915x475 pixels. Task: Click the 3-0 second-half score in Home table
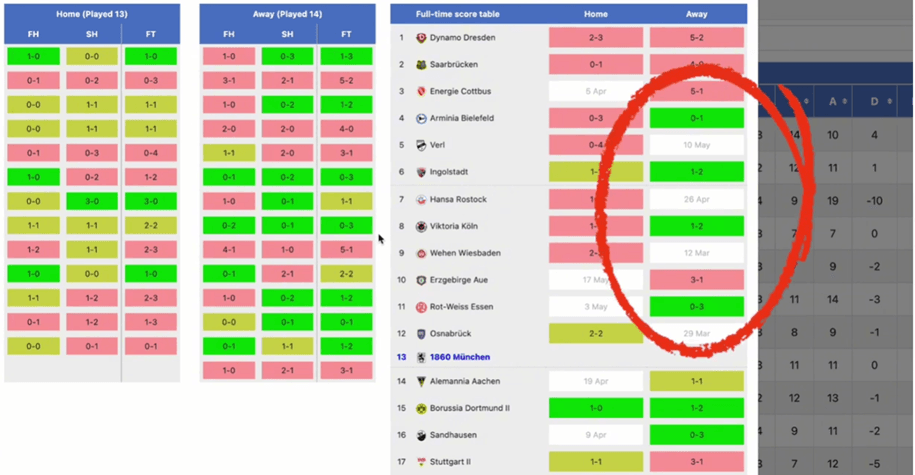92,201
